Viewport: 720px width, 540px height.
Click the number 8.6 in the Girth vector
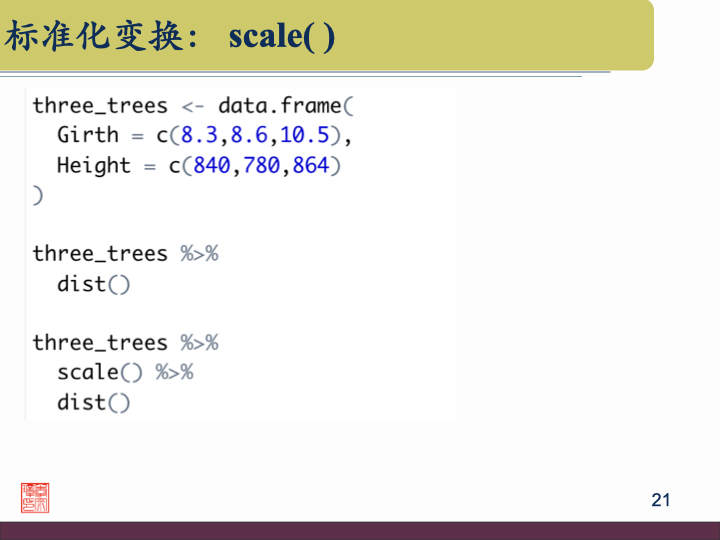[249, 135]
